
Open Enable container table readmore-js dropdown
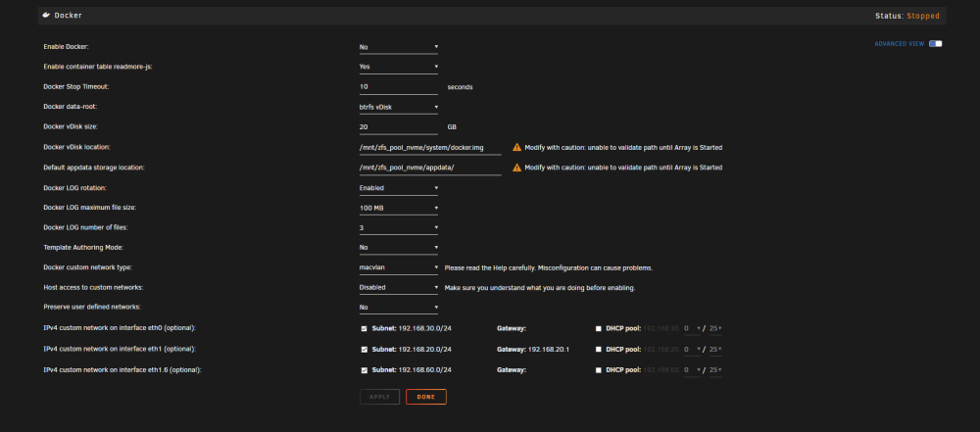(x=399, y=67)
